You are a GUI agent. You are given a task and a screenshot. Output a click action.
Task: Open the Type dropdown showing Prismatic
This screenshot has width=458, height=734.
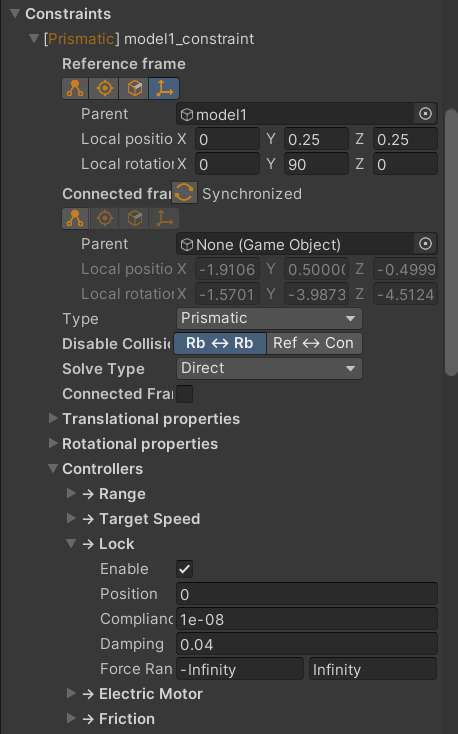click(269, 318)
